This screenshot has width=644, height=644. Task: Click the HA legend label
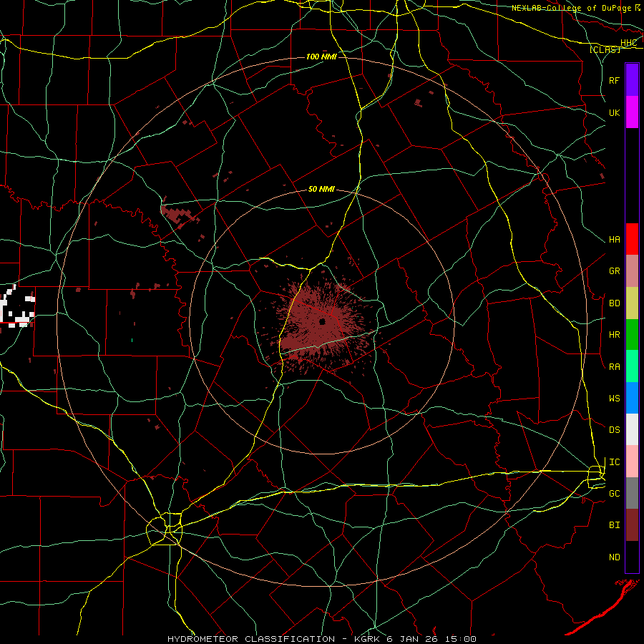[615, 240]
